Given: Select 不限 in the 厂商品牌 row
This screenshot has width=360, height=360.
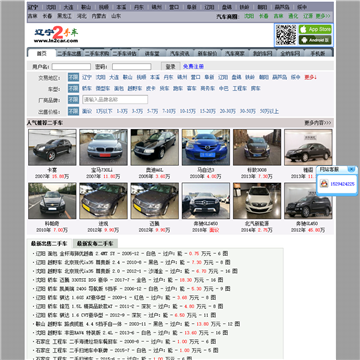Looking at the screenshot, I should (x=73, y=99).
